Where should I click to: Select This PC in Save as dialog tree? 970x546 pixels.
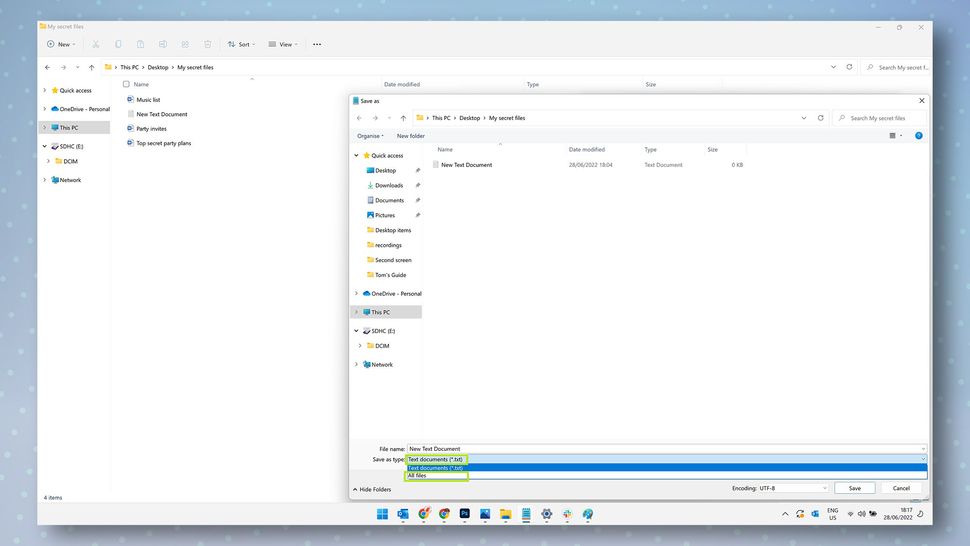coord(386,312)
